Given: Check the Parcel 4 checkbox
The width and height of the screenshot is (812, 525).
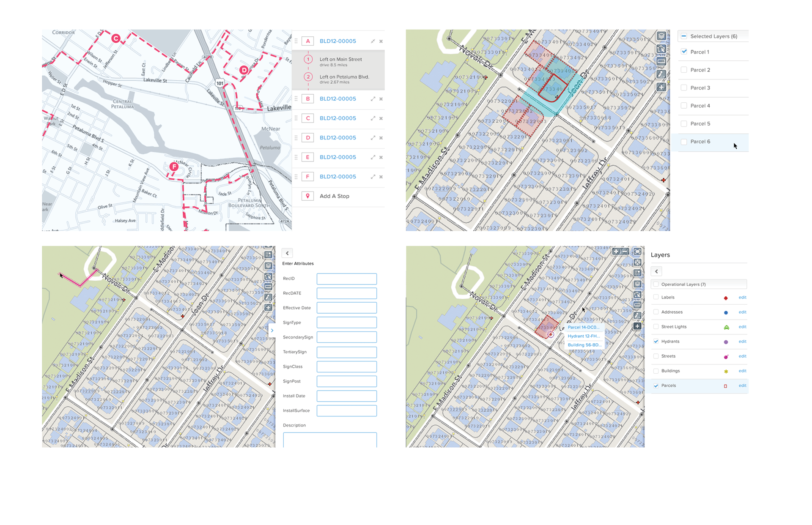Looking at the screenshot, I should click(684, 106).
